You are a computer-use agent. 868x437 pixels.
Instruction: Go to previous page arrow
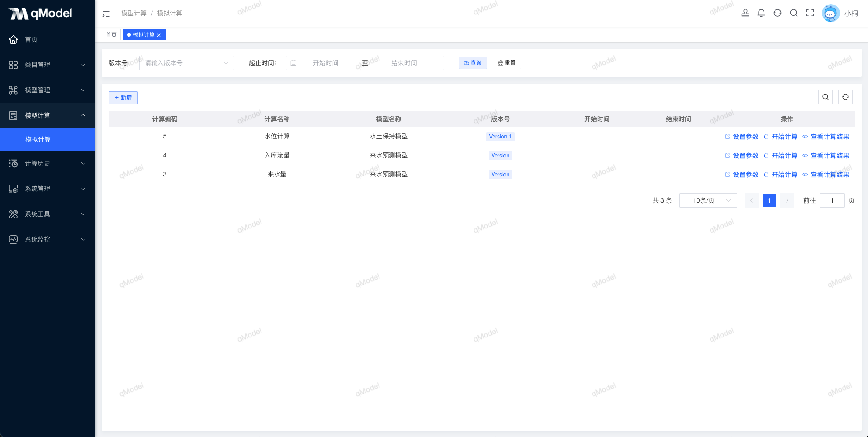pyautogui.click(x=751, y=200)
